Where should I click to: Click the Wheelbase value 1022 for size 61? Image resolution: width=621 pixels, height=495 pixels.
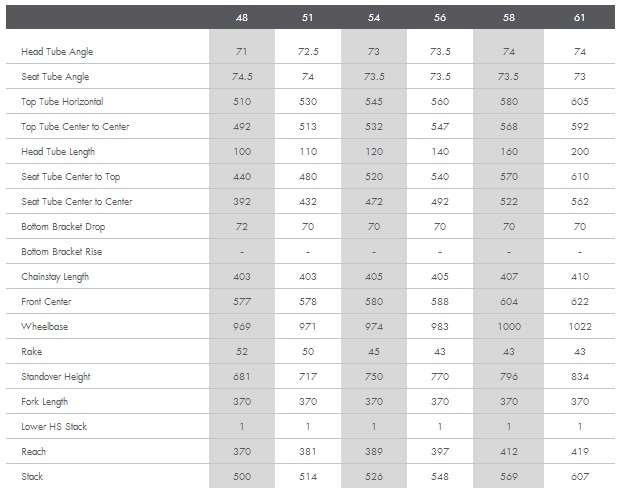click(x=581, y=327)
